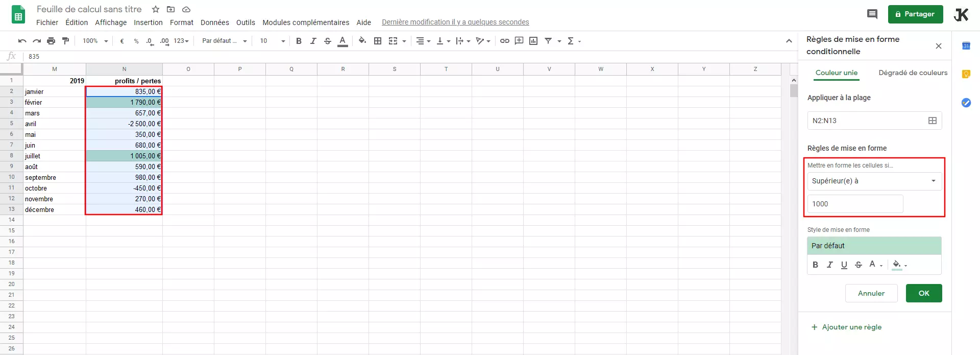
Task: Open more number formats 123 dropdown
Action: pyautogui.click(x=181, y=41)
